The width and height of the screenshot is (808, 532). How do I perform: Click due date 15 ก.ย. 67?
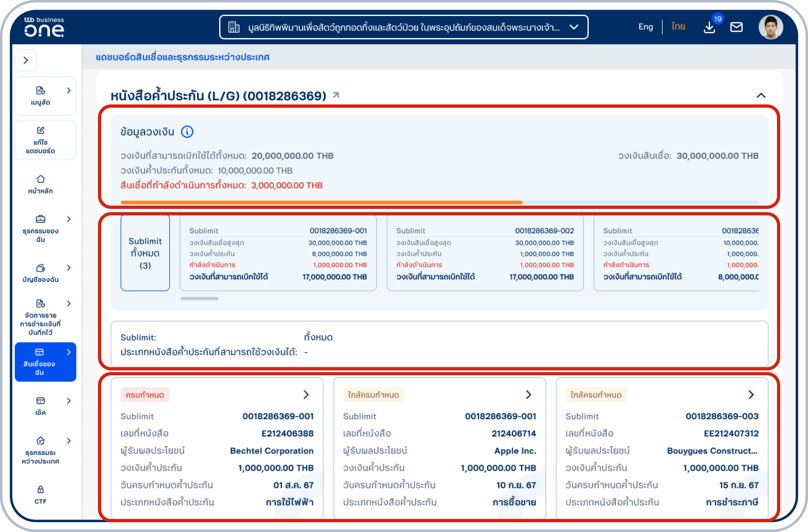tap(739, 485)
